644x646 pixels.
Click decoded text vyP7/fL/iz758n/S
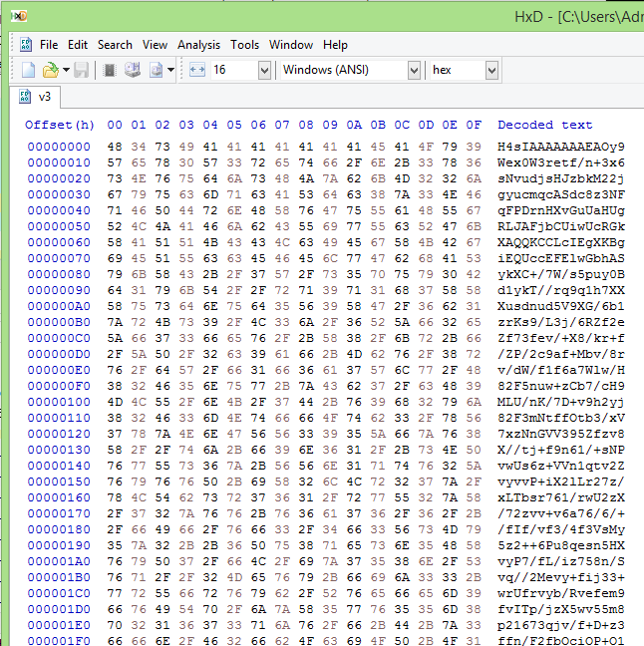click(561, 562)
